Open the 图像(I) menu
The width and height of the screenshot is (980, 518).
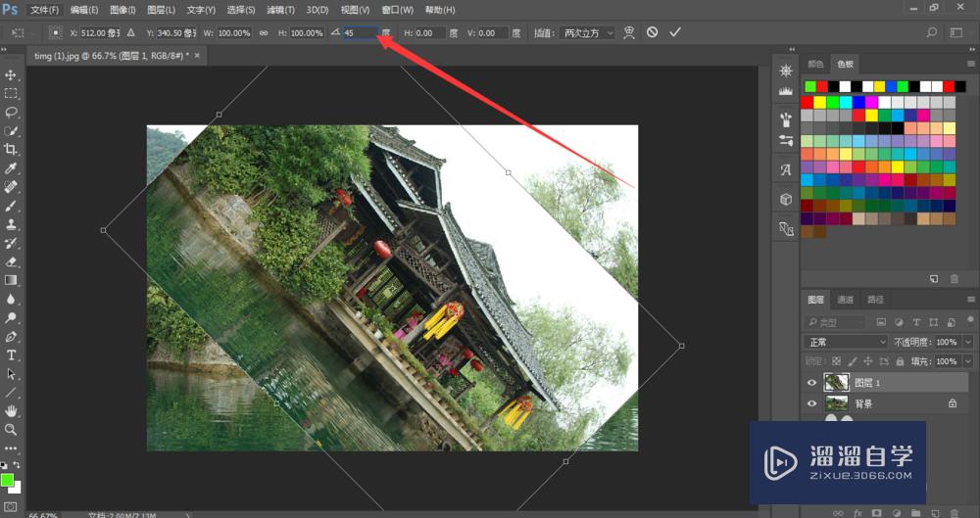pyautogui.click(x=122, y=10)
